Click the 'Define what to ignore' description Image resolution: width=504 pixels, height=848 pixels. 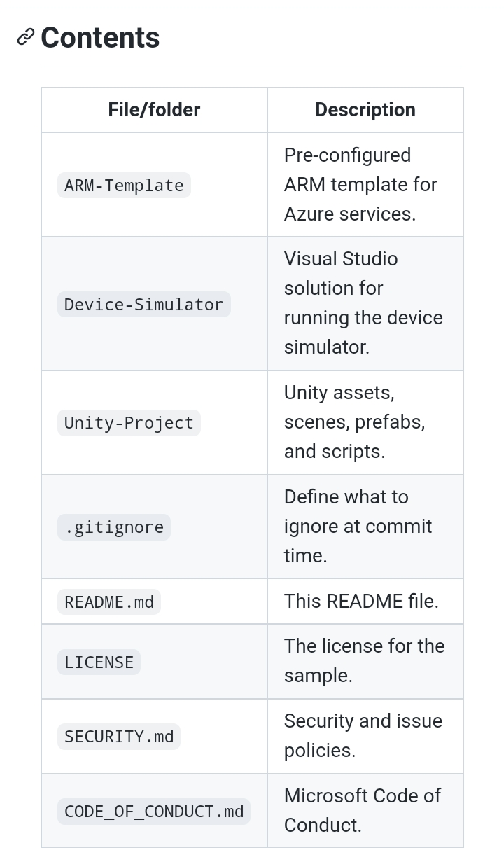(357, 527)
